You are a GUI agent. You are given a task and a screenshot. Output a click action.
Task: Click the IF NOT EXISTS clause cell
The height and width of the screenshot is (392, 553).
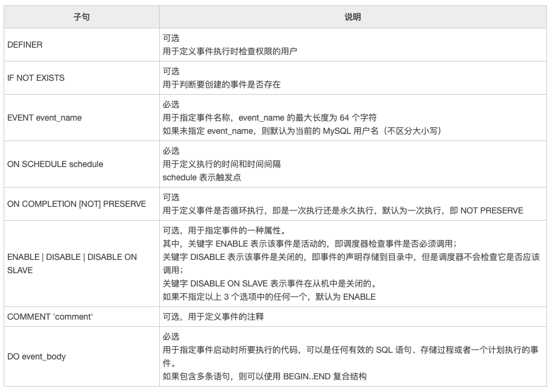pos(36,78)
